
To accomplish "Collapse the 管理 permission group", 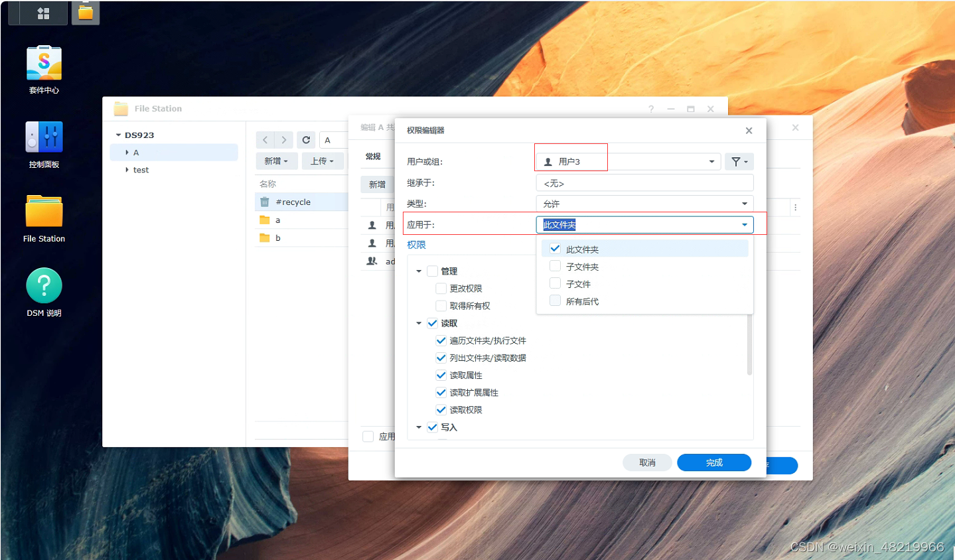I will (419, 271).
